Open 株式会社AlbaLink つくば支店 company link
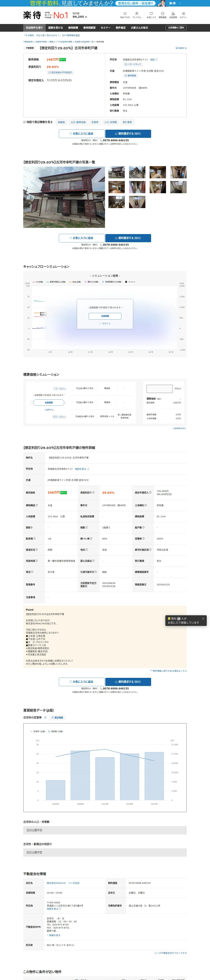 [63, 883]
